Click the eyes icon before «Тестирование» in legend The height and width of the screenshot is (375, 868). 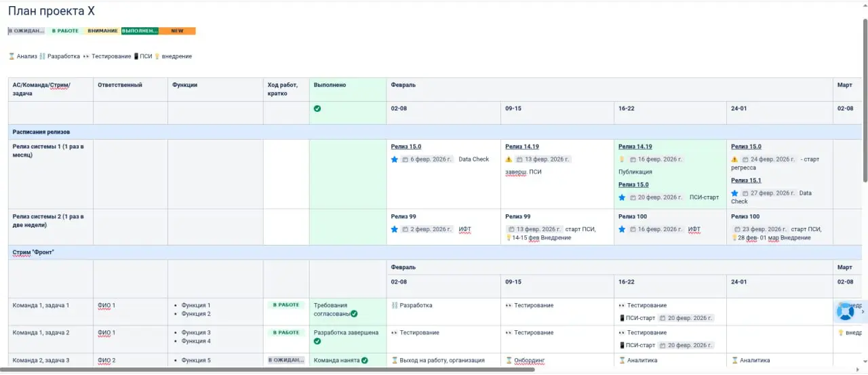click(86, 56)
